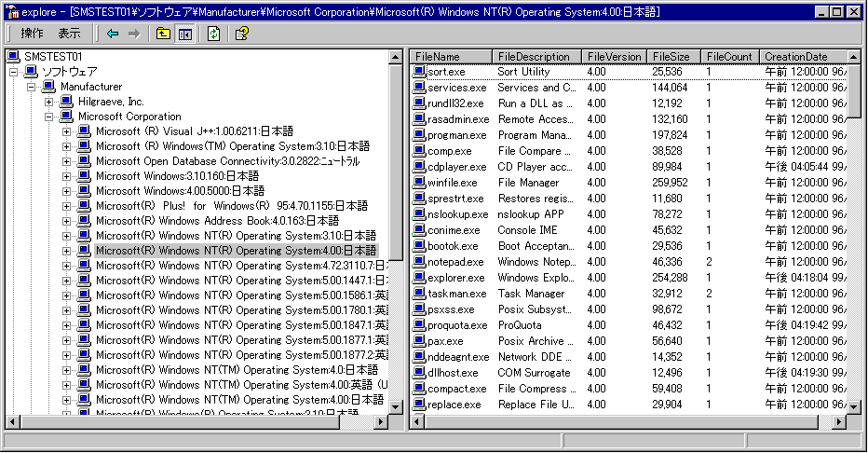Sort by the FileVersion column header
868x453 pixels.
pyautogui.click(x=614, y=57)
